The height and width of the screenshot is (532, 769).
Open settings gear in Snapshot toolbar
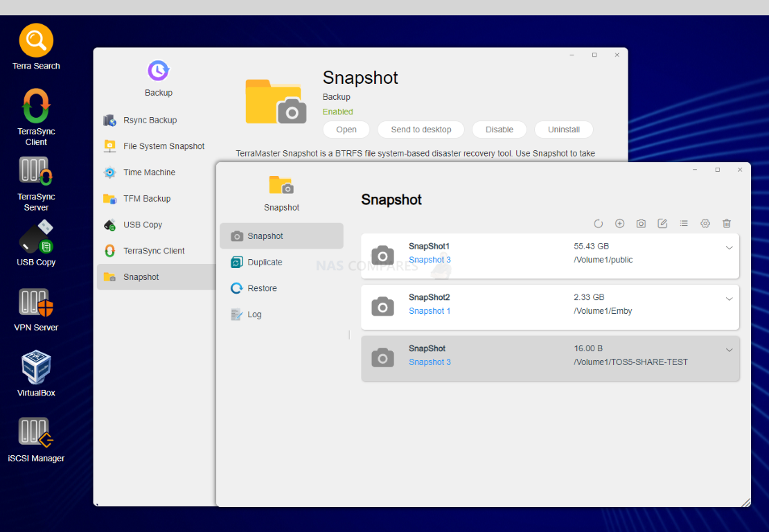click(x=705, y=224)
